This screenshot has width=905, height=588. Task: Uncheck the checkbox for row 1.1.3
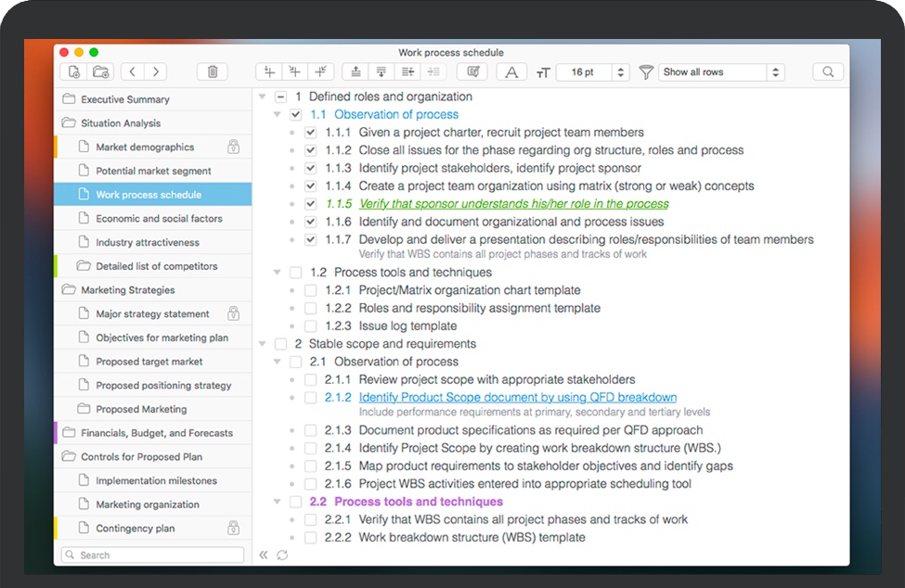(x=310, y=167)
